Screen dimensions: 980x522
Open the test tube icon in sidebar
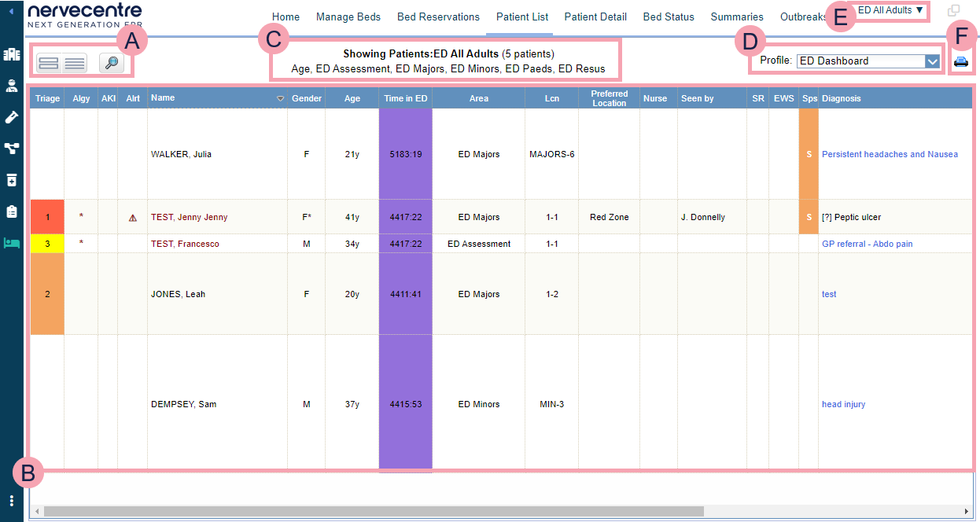tap(12, 117)
